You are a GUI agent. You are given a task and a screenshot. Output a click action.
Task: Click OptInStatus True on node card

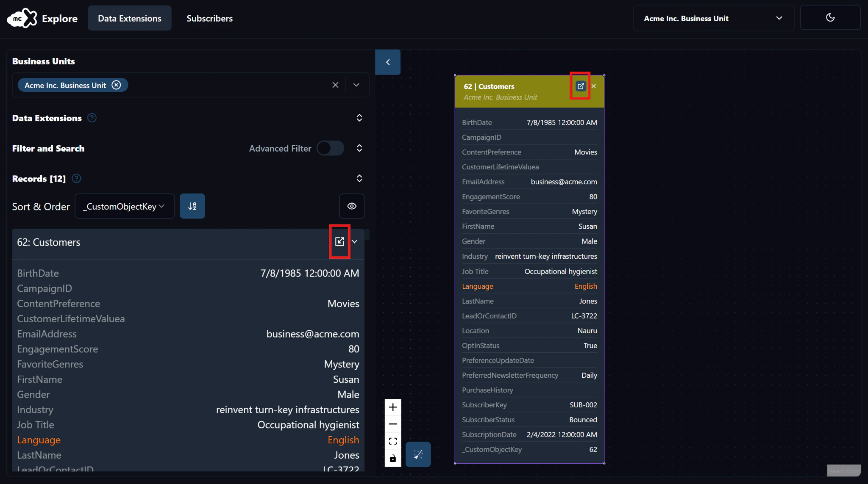click(x=590, y=346)
